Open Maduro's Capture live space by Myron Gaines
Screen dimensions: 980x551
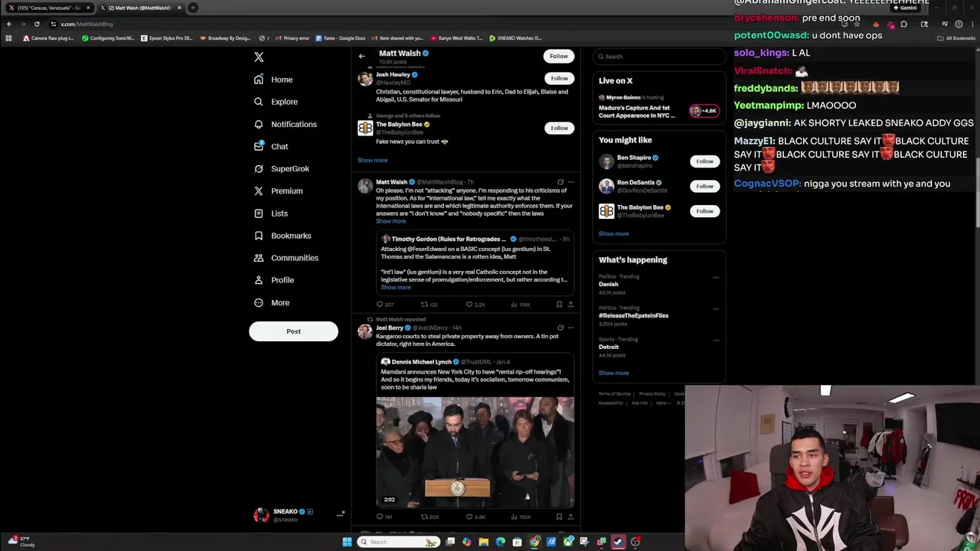[x=658, y=108]
